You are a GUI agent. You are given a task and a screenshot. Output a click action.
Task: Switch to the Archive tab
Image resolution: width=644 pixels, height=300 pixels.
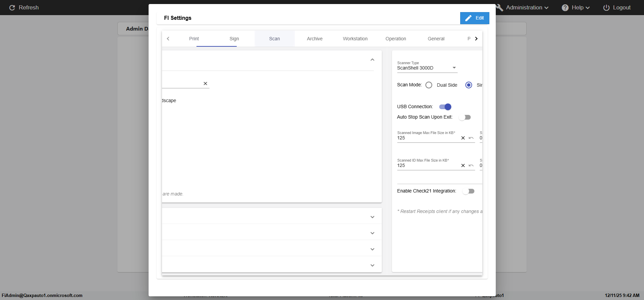click(x=315, y=39)
